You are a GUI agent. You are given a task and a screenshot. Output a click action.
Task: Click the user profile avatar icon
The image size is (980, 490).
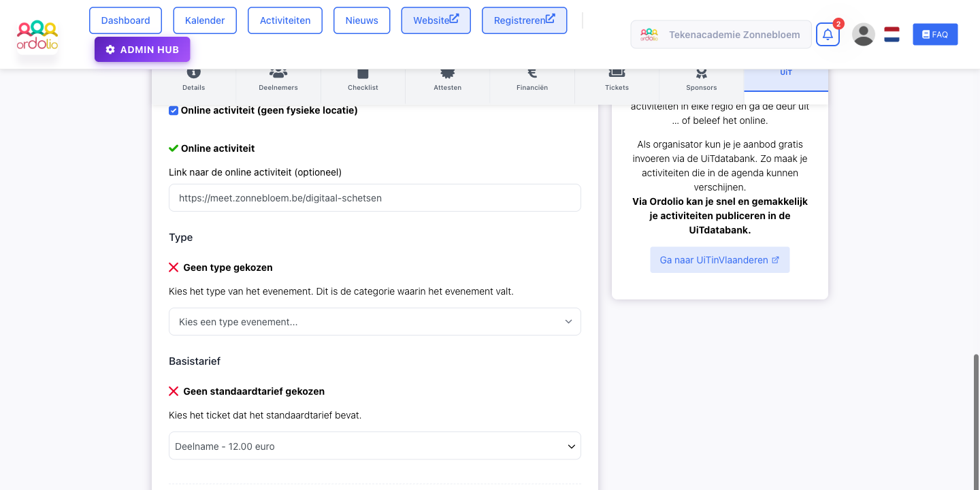864,34
